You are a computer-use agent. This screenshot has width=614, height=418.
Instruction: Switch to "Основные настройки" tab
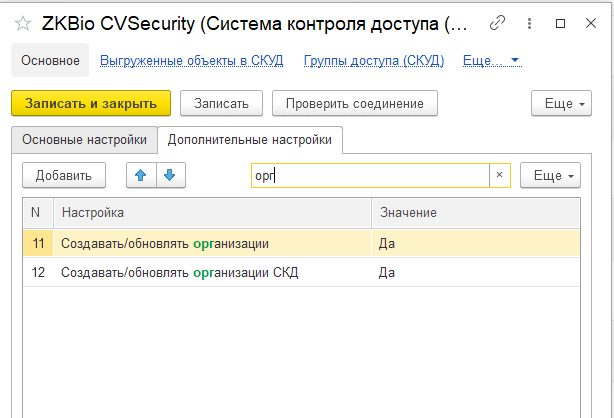(x=84, y=140)
